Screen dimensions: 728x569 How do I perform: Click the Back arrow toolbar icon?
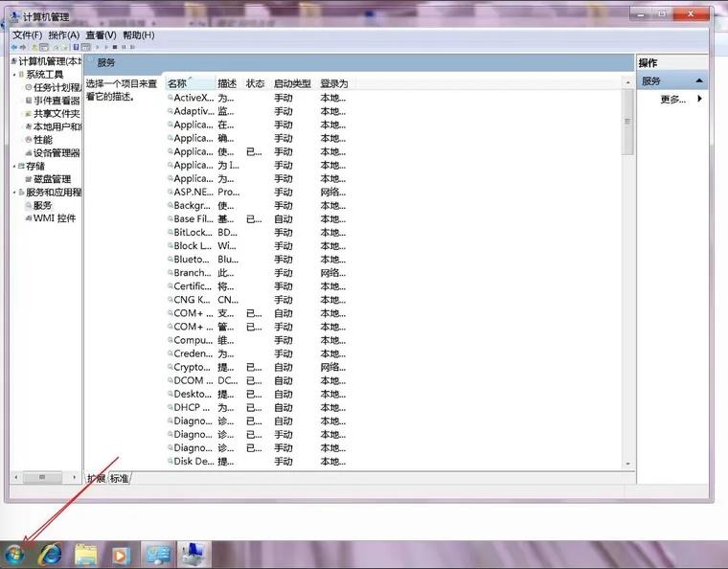tap(14, 47)
